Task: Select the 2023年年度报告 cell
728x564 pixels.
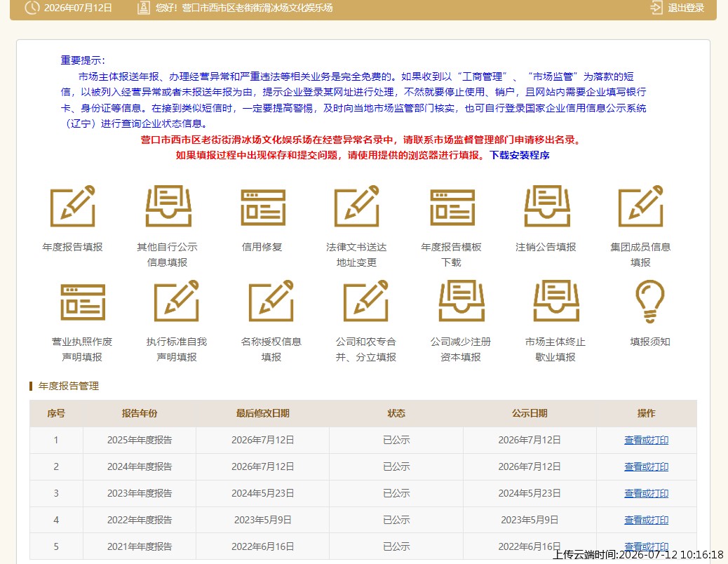Action: coord(140,493)
